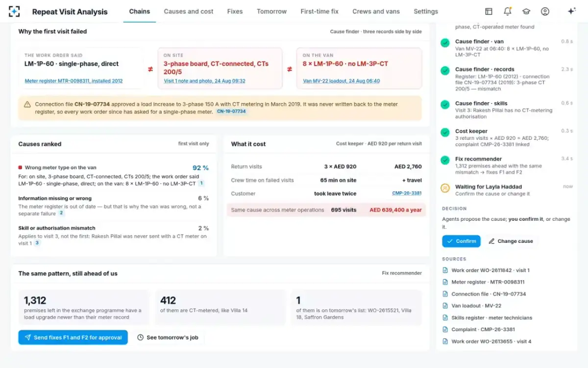Open the Crews and vans tab

(x=376, y=11)
